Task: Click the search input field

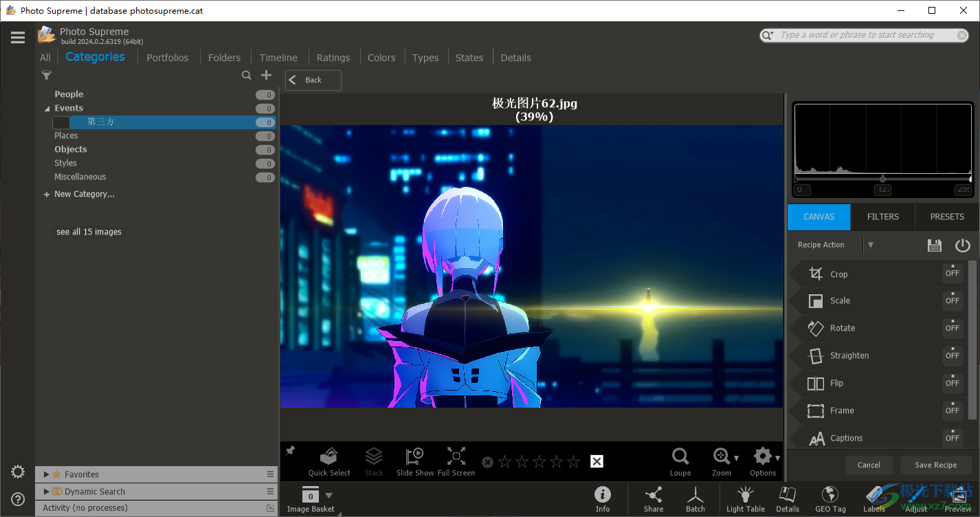Action: pyautogui.click(x=865, y=35)
